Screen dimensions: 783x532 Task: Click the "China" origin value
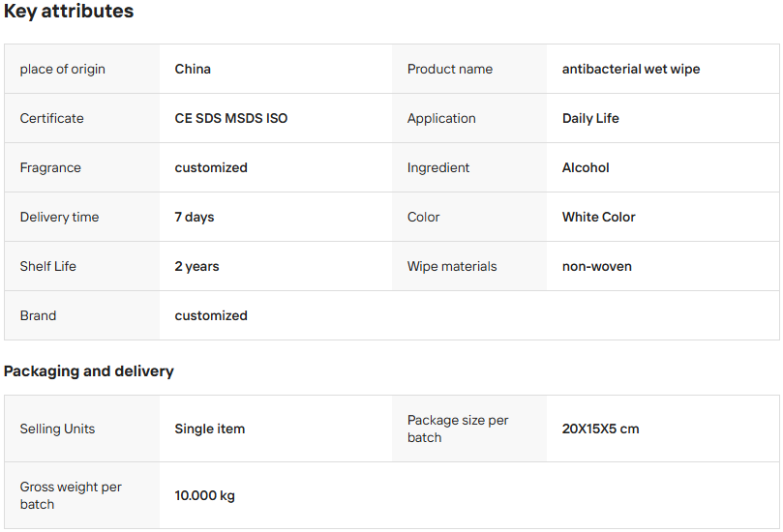click(193, 69)
